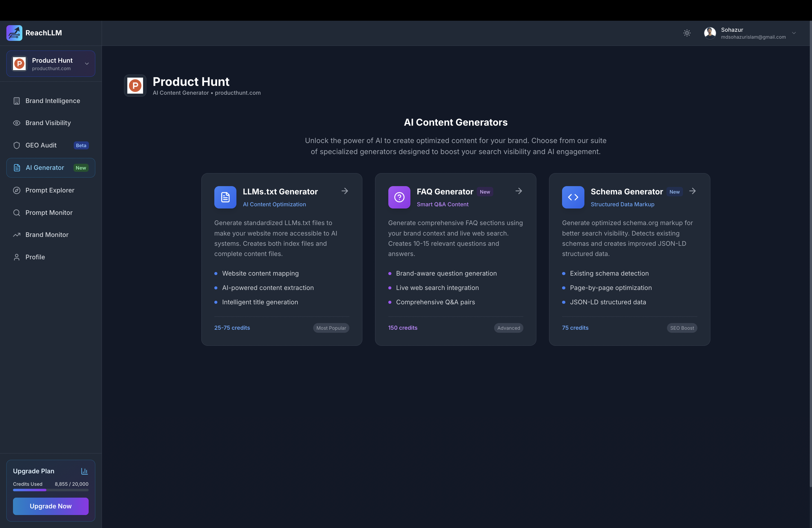812x528 pixels.
Task: Expand the Product Hunt brand selector dropdown
Action: [87, 64]
